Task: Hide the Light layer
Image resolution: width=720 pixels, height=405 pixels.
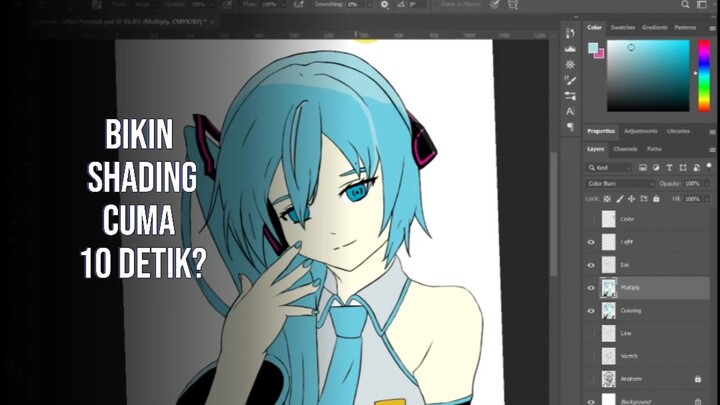Action: 591,242
